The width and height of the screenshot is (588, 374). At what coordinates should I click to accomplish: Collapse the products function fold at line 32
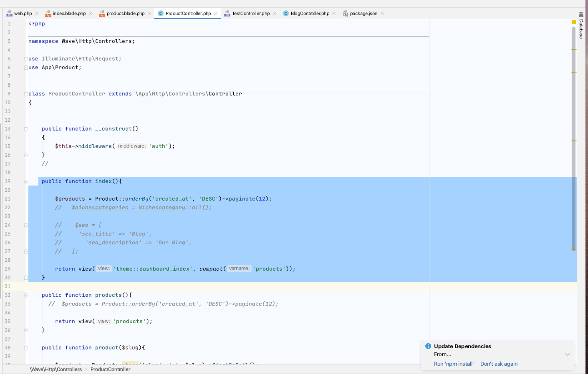tap(26, 295)
